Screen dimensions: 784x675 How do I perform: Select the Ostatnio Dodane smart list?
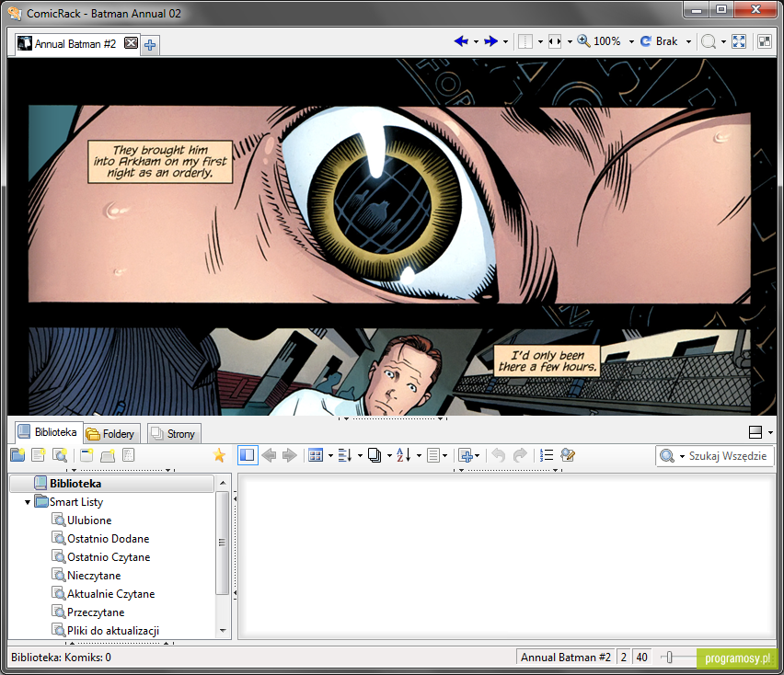(108, 539)
